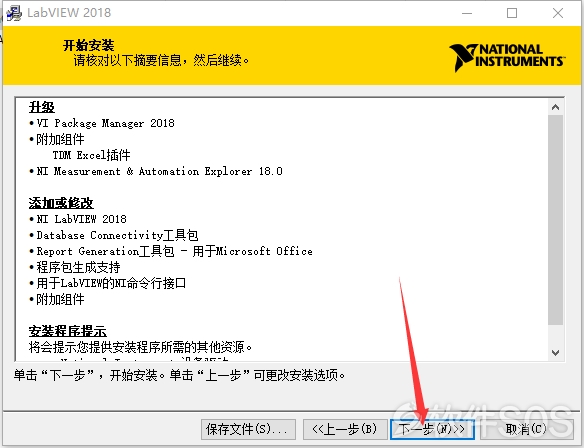Image resolution: width=584 pixels, height=448 pixels.
Task: Click the scroll up arrow in summary list
Action: tap(555, 107)
